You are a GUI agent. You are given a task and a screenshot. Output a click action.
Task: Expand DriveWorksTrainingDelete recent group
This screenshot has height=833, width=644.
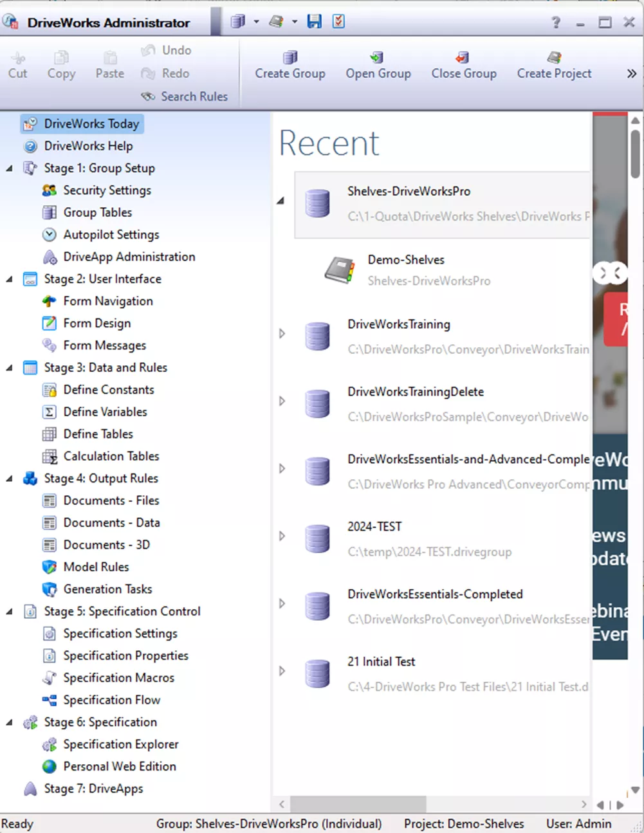pos(282,401)
